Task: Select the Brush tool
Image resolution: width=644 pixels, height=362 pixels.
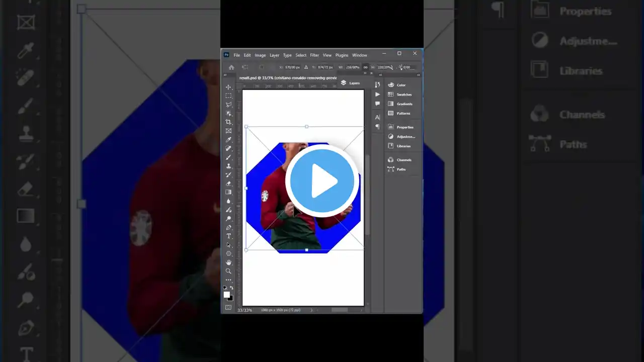Action: (228, 157)
